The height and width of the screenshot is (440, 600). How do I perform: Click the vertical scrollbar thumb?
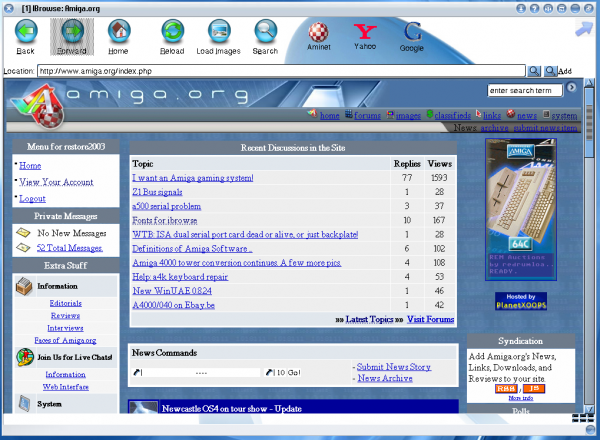coord(589,122)
